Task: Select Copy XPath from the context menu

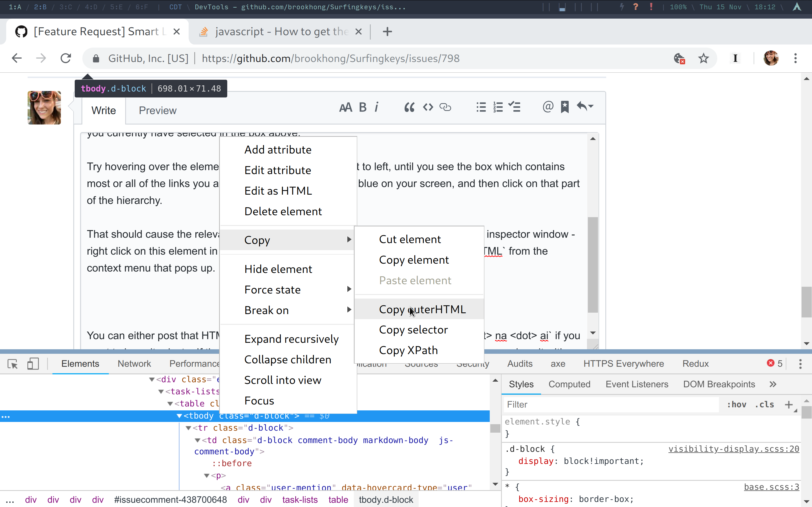Action: (408, 350)
